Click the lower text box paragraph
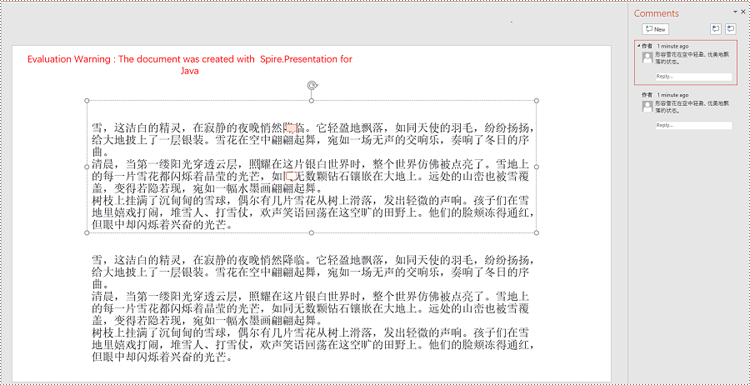The height and width of the screenshot is (385, 750). point(312,308)
